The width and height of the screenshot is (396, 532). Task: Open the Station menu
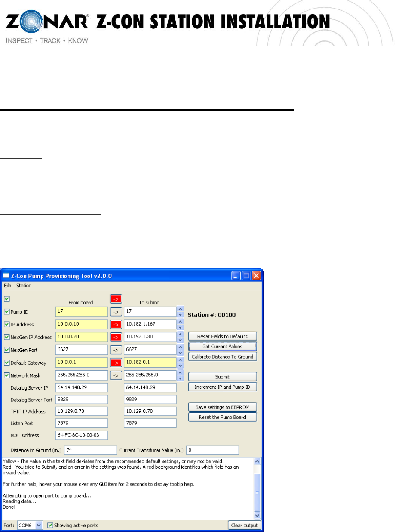pos(24,286)
